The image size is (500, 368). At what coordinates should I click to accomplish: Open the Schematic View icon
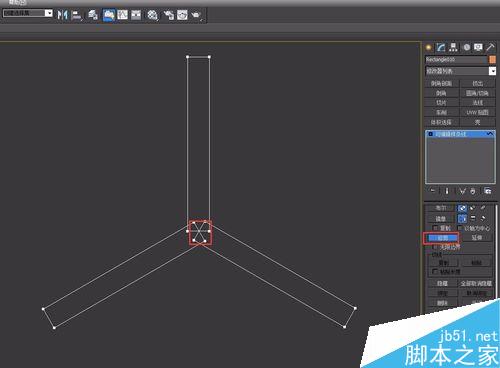[136, 15]
